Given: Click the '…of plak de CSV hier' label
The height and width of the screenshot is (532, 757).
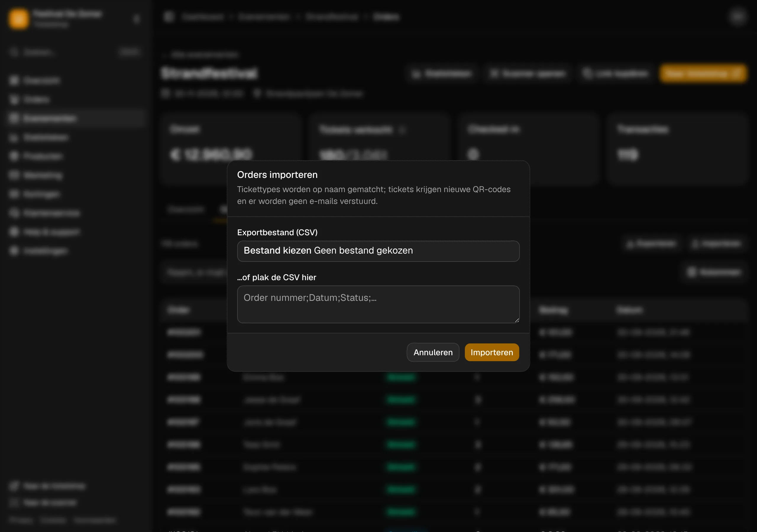Looking at the screenshot, I should (276, 277).
